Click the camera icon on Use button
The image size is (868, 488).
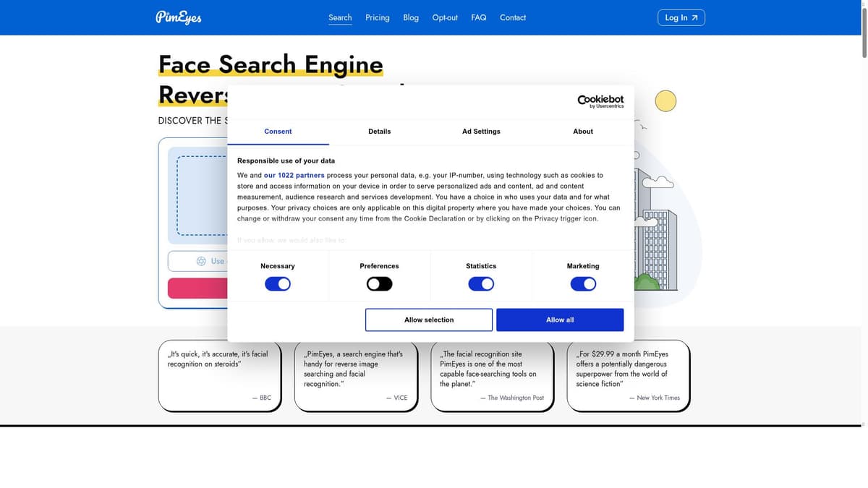[202, 261]
